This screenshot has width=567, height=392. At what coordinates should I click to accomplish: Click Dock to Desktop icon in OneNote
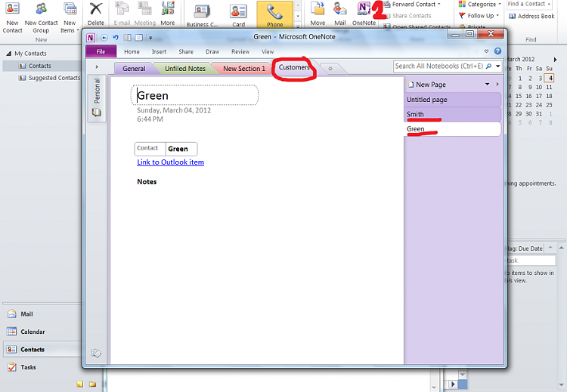[x=127, y=38]
